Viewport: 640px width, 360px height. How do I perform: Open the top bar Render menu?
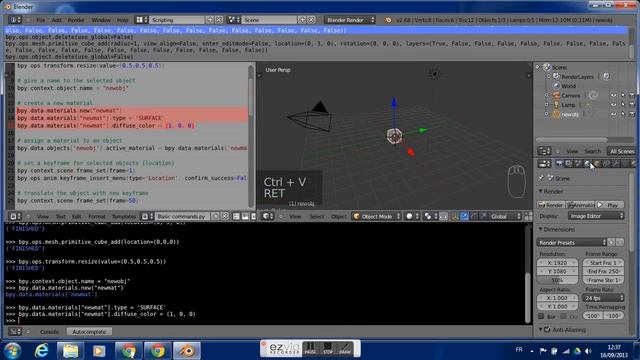click(76, 20)
